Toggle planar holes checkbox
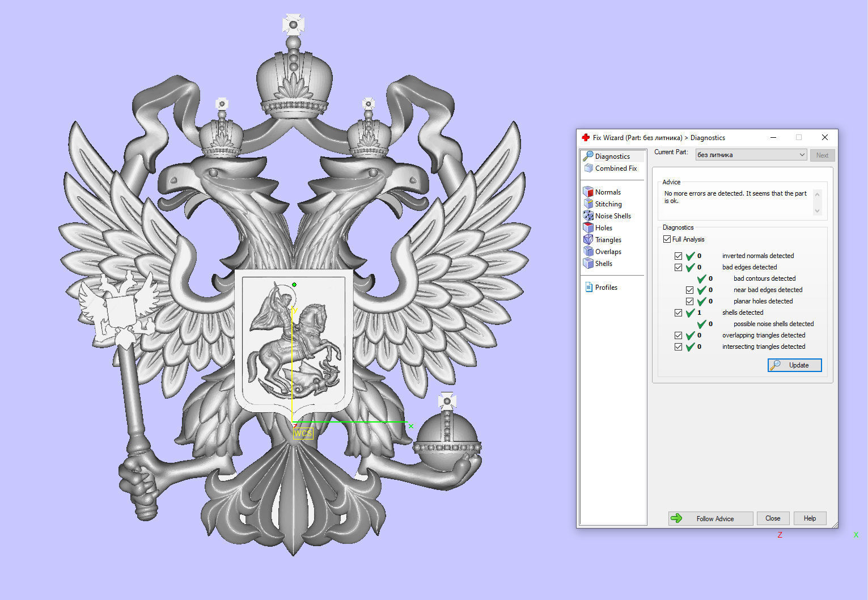 (689, 301)
